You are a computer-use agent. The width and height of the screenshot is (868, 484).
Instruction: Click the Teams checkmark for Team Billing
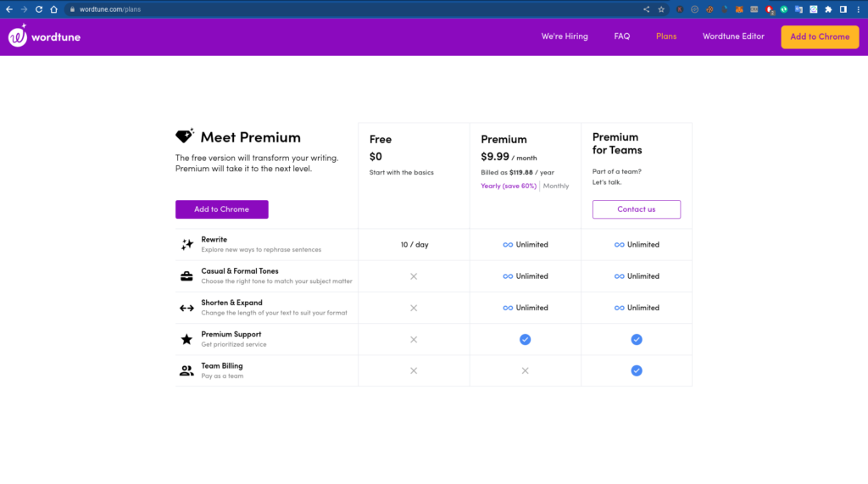637,370
